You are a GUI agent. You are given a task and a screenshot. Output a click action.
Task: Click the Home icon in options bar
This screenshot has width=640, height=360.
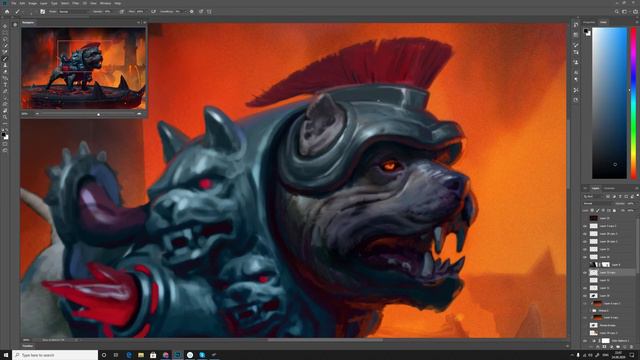(x=7, y=11)
